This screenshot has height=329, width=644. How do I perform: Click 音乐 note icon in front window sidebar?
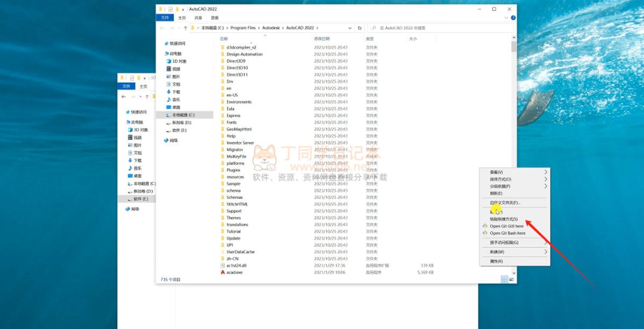coord(168,99)
